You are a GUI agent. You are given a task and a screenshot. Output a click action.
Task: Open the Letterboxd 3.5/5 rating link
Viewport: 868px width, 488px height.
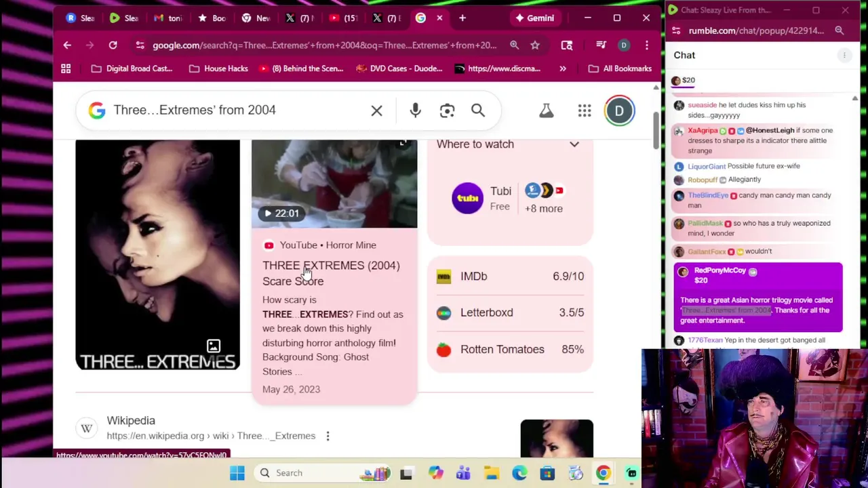coord(510,312)
